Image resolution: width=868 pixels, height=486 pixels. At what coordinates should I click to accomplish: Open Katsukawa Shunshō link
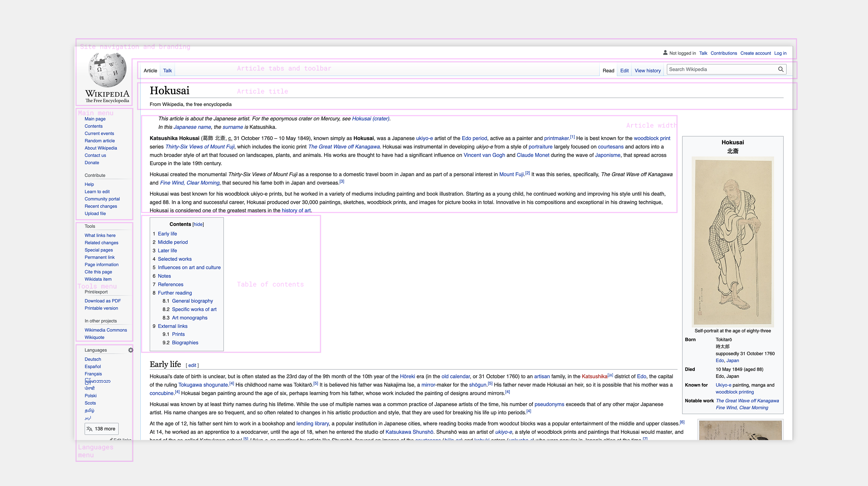click(409, 432)
